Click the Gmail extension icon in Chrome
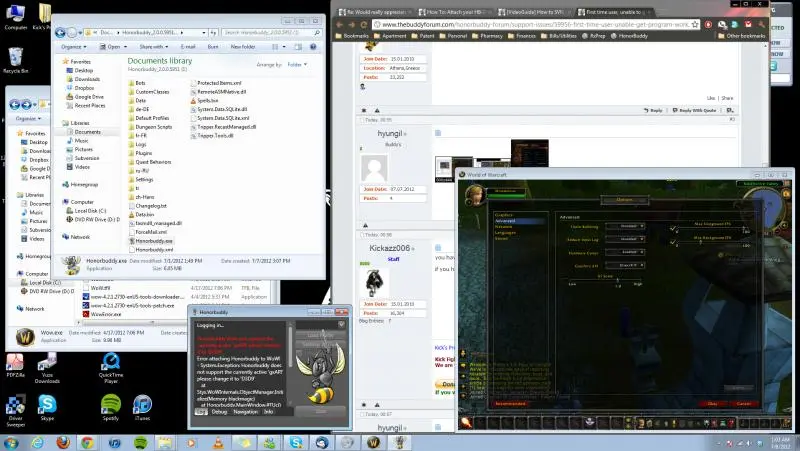 tap(748, 24)
